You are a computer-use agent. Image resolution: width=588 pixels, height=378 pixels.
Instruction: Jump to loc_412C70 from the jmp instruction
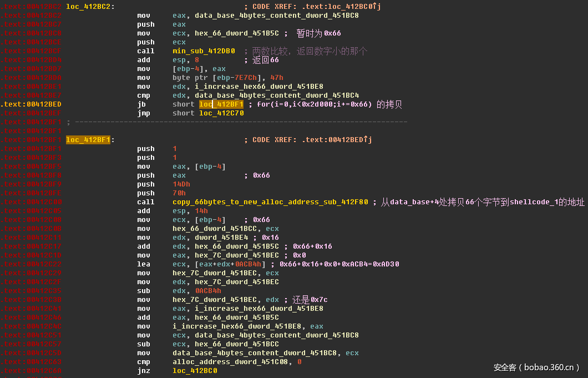pyautogui.click(x=221, y=113)
